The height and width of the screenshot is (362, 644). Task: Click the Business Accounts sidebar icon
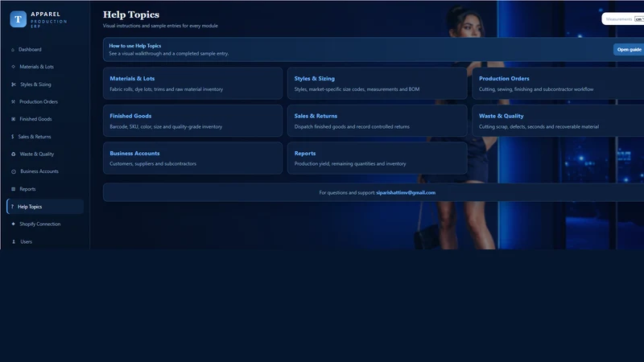coord(14,171)
